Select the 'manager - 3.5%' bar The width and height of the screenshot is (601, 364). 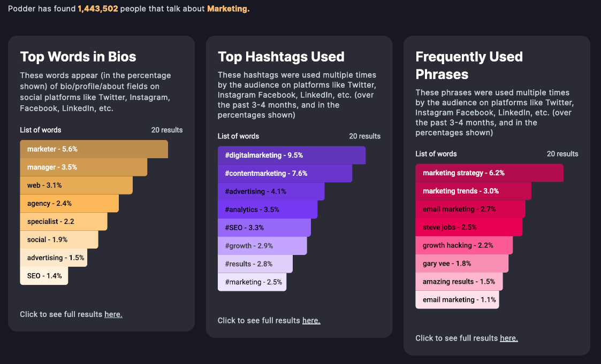(x=83, y=167)
